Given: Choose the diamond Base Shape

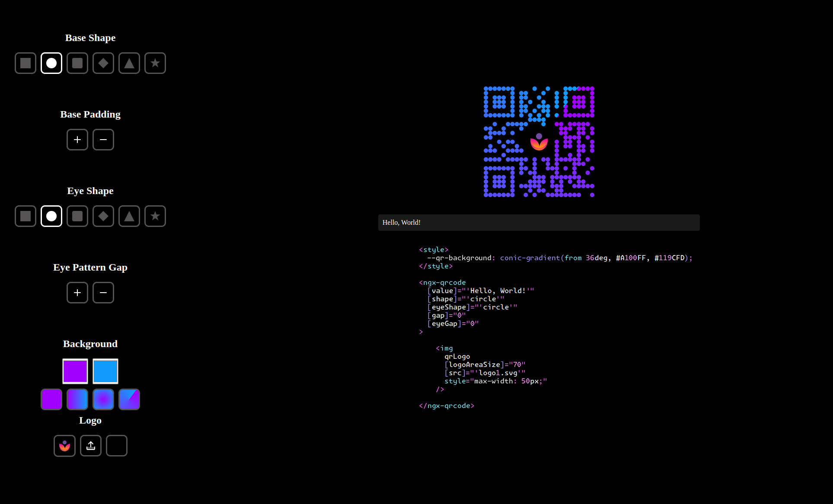Looking at the screenshot, I should point(103,63).
